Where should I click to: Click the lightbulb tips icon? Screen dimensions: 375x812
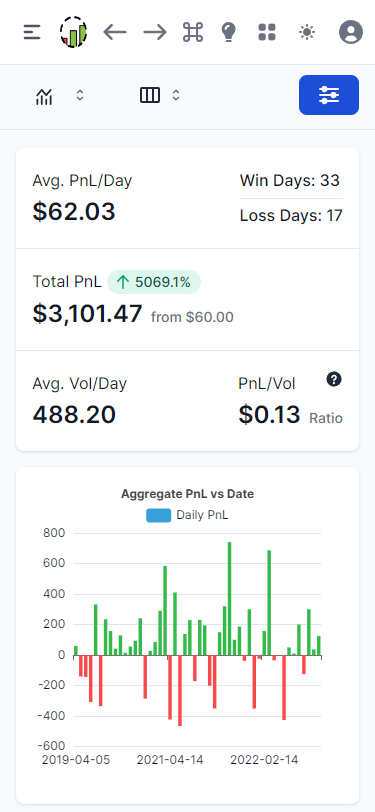click(x=228, y=32)
